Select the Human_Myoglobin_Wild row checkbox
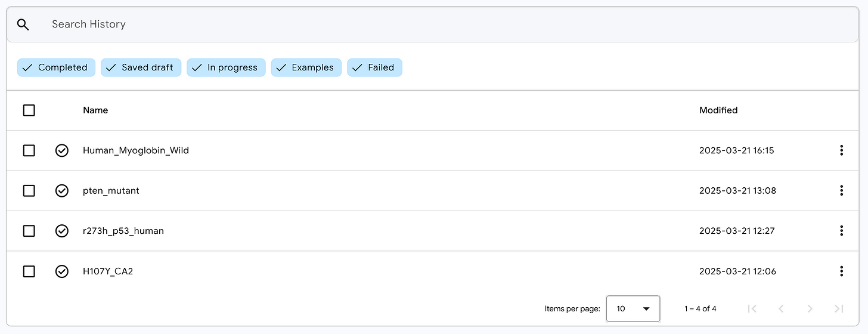The image size is (868, 334). pos(29,150)
